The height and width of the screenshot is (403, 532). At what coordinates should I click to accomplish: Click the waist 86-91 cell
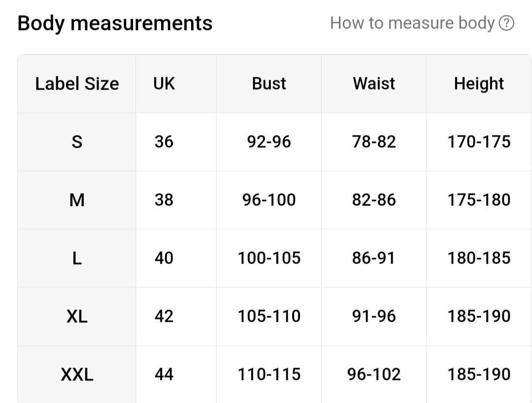click(x=374, y=259)
